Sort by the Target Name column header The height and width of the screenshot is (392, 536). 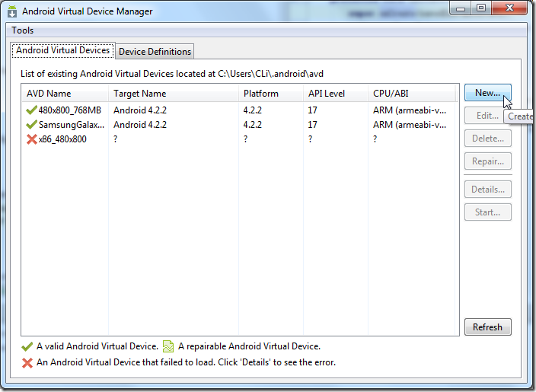point(174,94)
